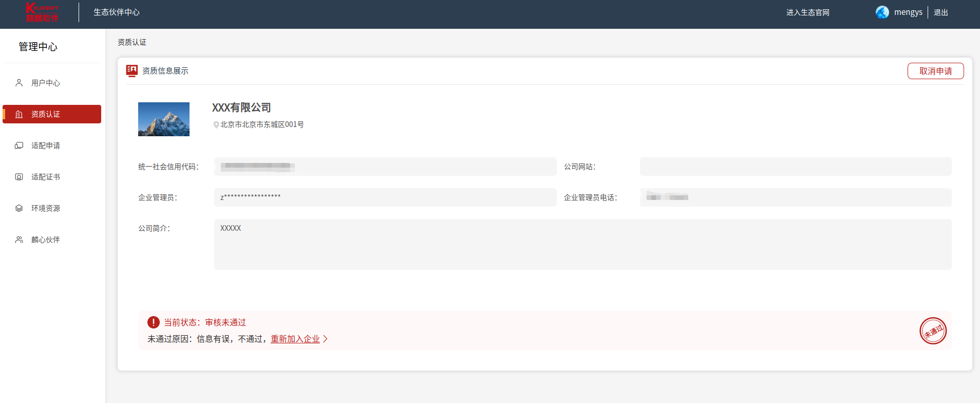Select 环境资源 menu item
This screenshot has width=980, height=403.
(46, 208)
